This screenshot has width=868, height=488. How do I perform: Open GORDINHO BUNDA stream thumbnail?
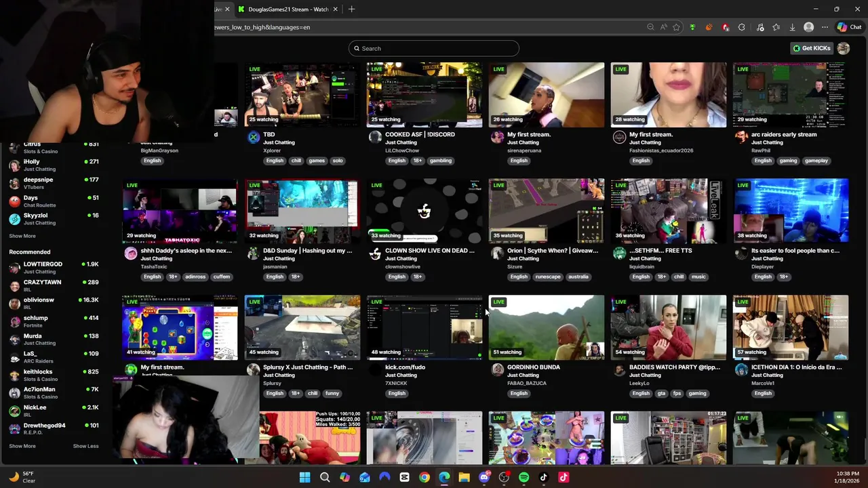(x=547, y=327)
